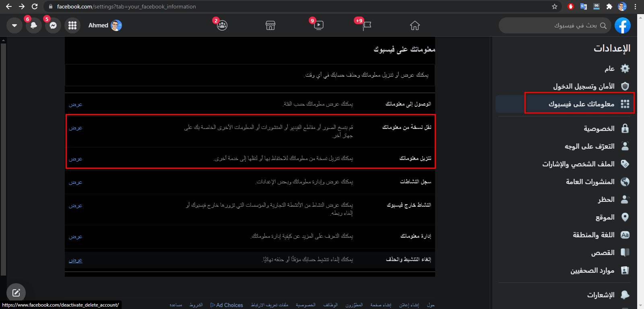The width and height of the screenshot is (644, 309).
Task: Open Journalist resources sidebar icon
Action: pos(625,270)
